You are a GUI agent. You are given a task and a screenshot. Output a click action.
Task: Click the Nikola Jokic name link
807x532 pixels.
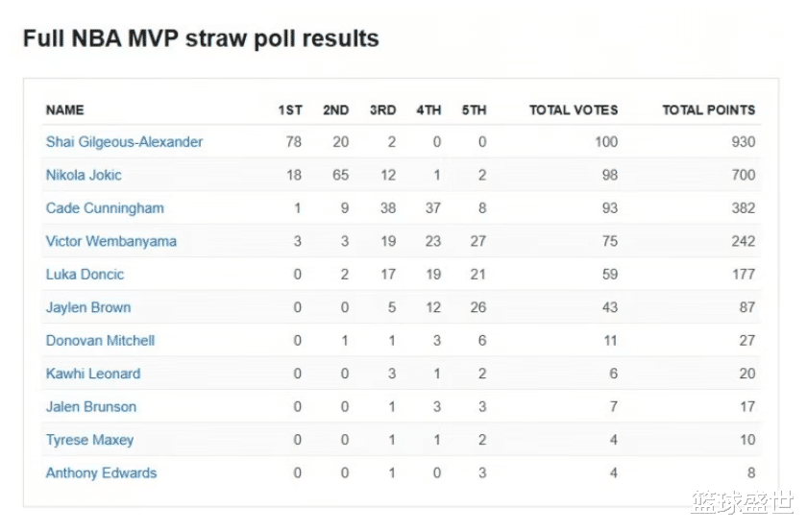point(84,176)
